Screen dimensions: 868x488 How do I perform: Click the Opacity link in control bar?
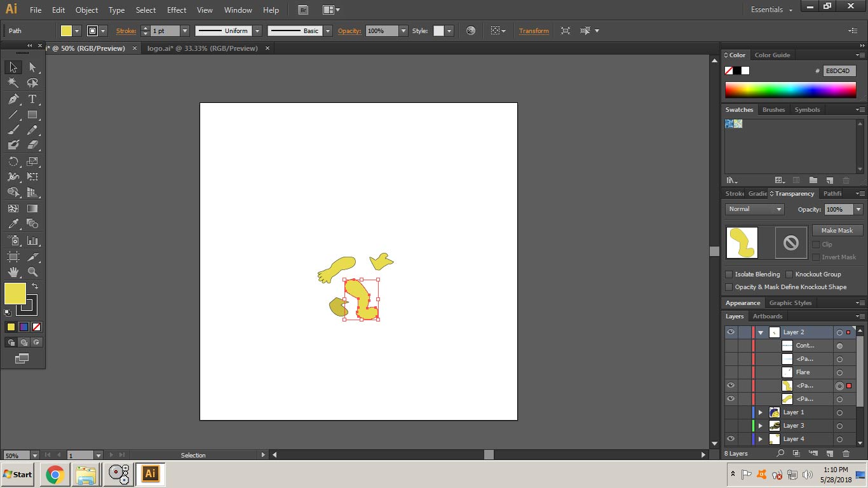[349, 30]
